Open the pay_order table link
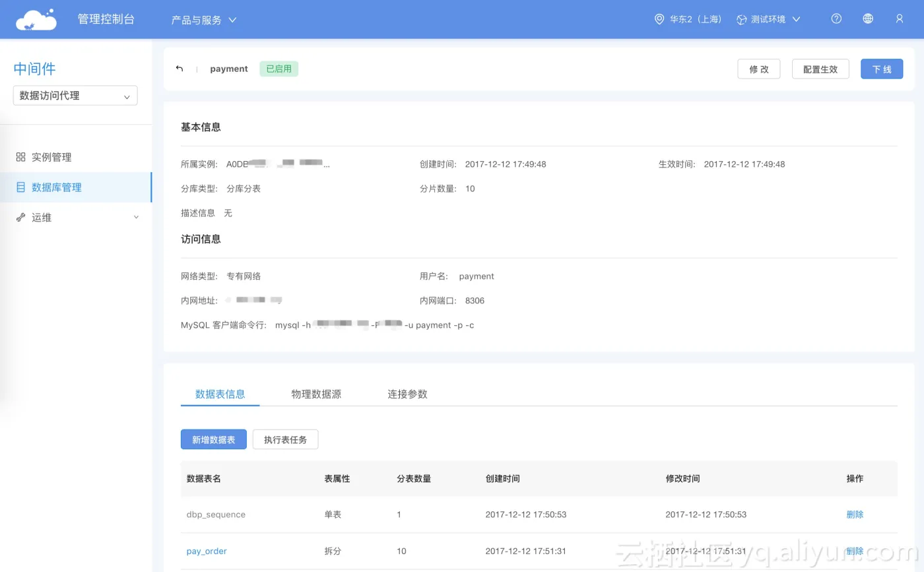This screenshot has height=572, width=924. pyautogui.click(x=207, y=551)
